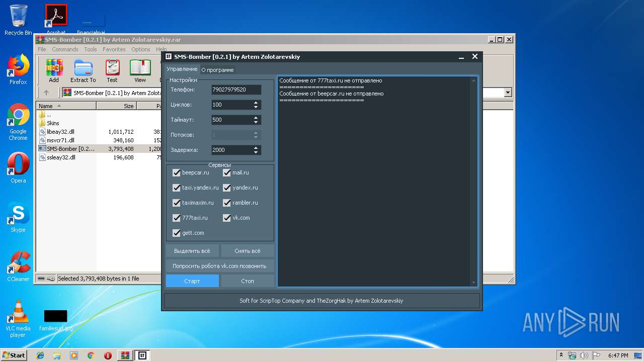644x362 pixels.
Task: Click the Opera taskbar icon
Action: click(108, 355)
